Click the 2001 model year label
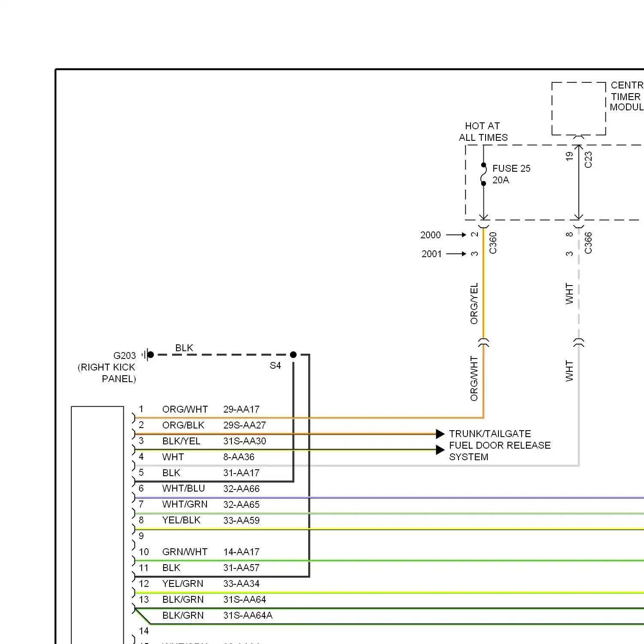 pos(431,254)
